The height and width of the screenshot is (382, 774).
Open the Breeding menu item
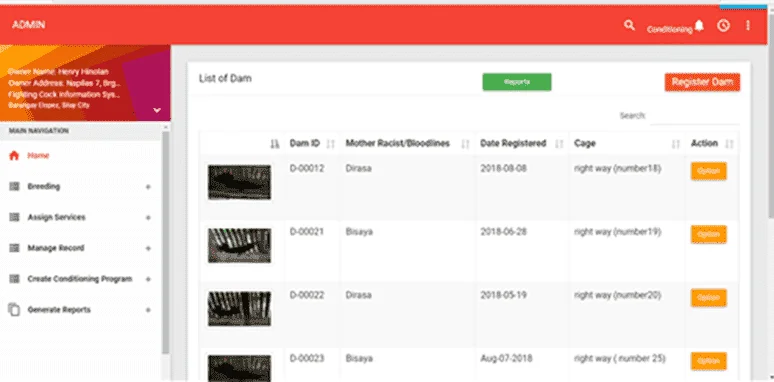[43, 187]
